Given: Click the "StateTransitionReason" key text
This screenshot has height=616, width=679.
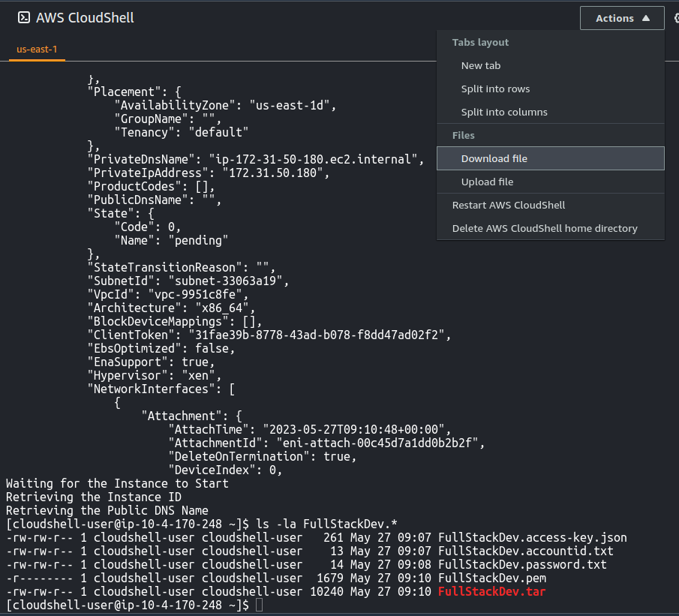Looking at the screenshot, I should coord(164,267).
